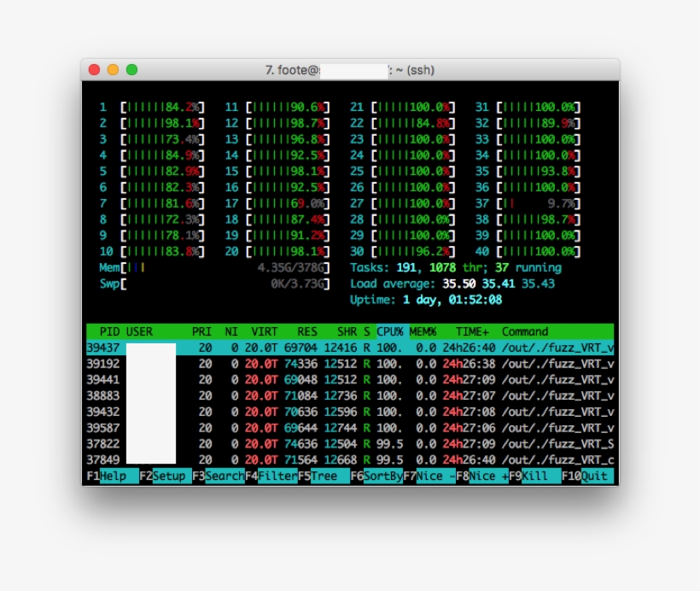
Task: Sort by the Command column header
Action: click(527, 331)
